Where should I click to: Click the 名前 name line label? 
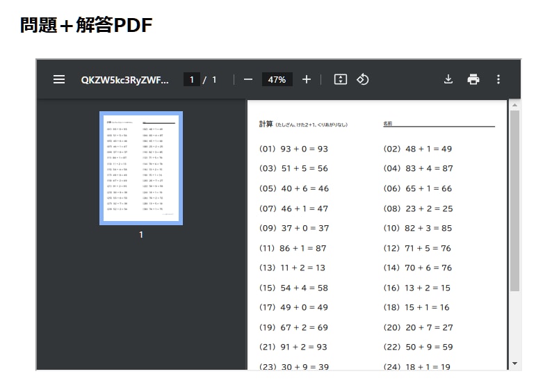(x=388, y=124)
